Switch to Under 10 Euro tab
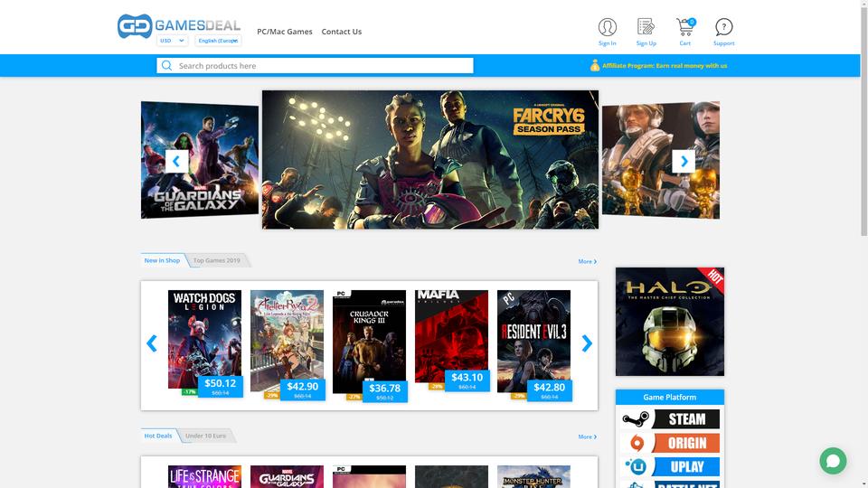 pyautogui.click(x=205, y=436)
